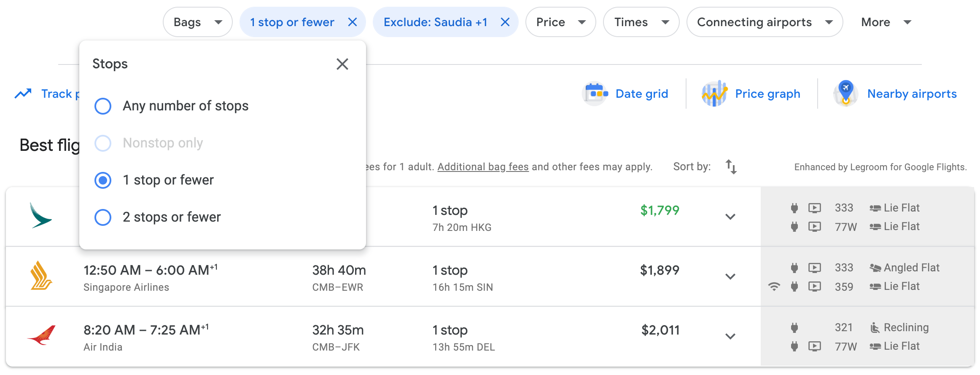980x375 pixels.
Task: Clear the Exclude Saudia airline filter
Action: (x=505, y=22)
